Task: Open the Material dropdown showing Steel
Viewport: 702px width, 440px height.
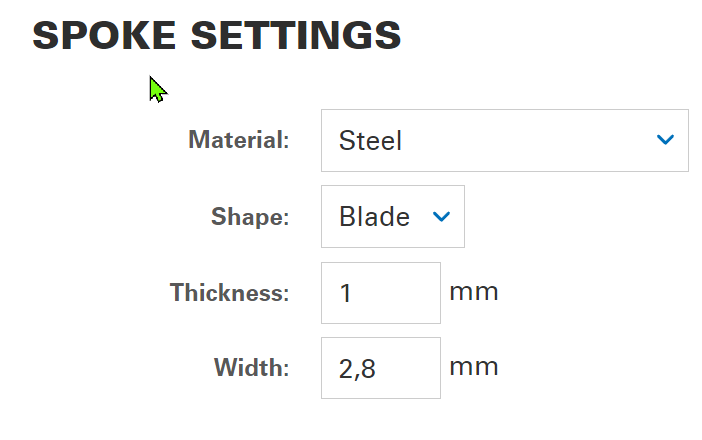Action: tap(504, 140)
